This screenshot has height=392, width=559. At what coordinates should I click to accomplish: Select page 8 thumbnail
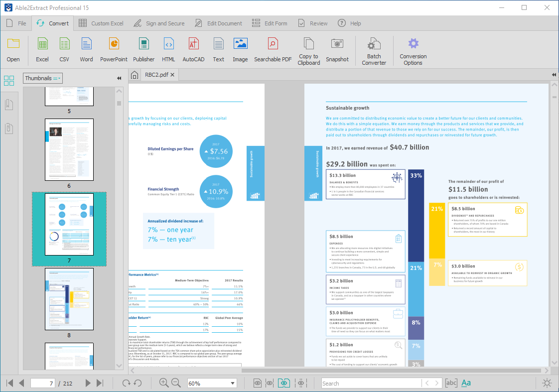pyautogui.click(x=69, y=299)
